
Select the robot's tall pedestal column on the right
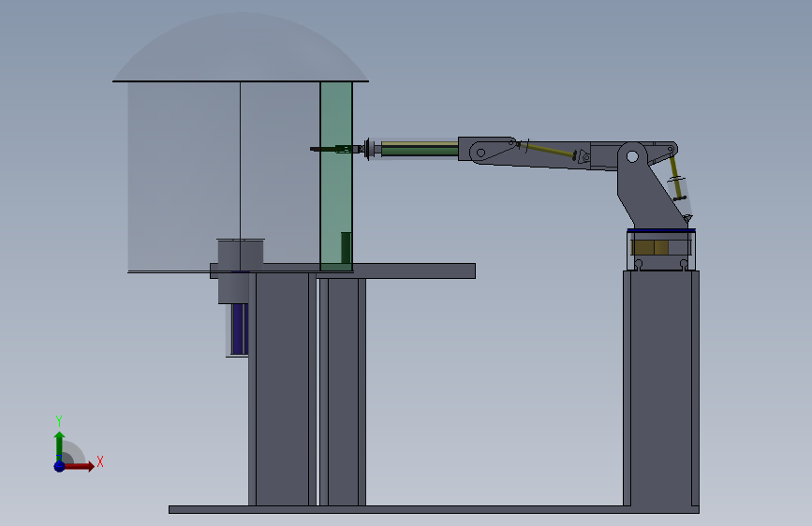[661, 388]
